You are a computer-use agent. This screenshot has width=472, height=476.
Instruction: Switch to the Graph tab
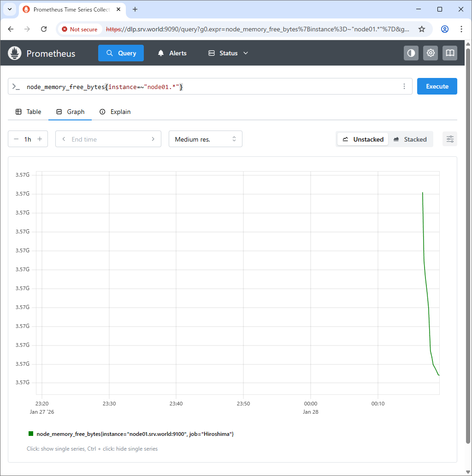click(x=70, y=112)
